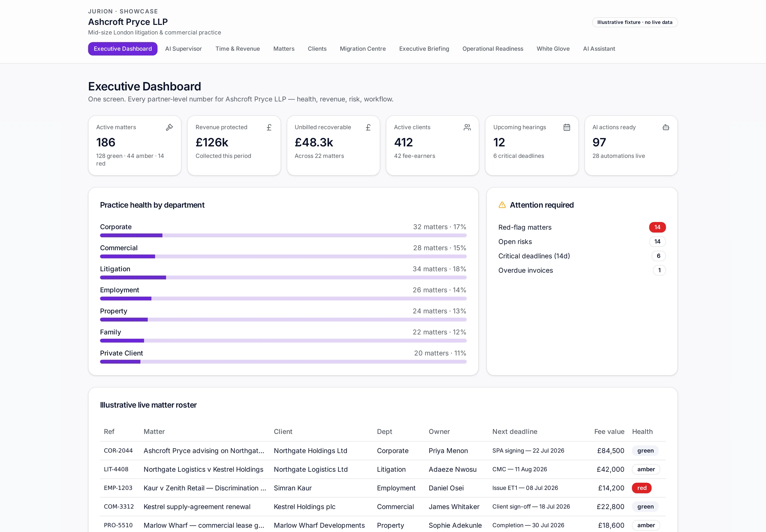Click matter reference EMP-1203

pos(118,488)
